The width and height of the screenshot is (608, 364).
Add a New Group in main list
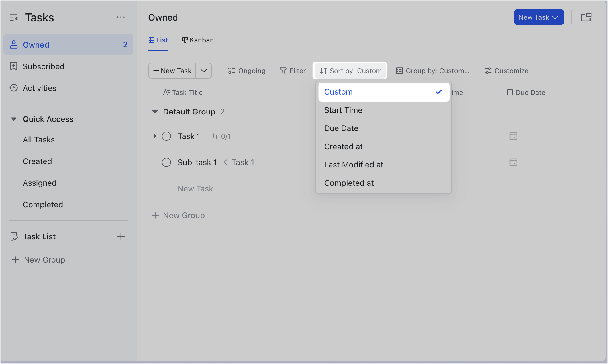click(178, 215)
